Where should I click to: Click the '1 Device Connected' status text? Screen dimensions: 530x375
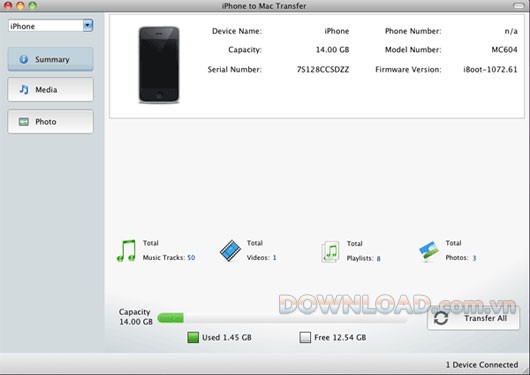pos(482,365)
